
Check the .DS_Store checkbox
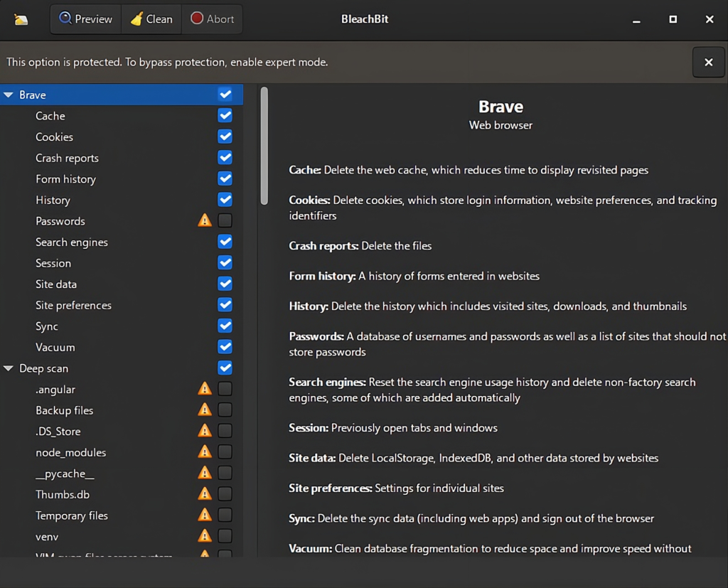(225, 431)
